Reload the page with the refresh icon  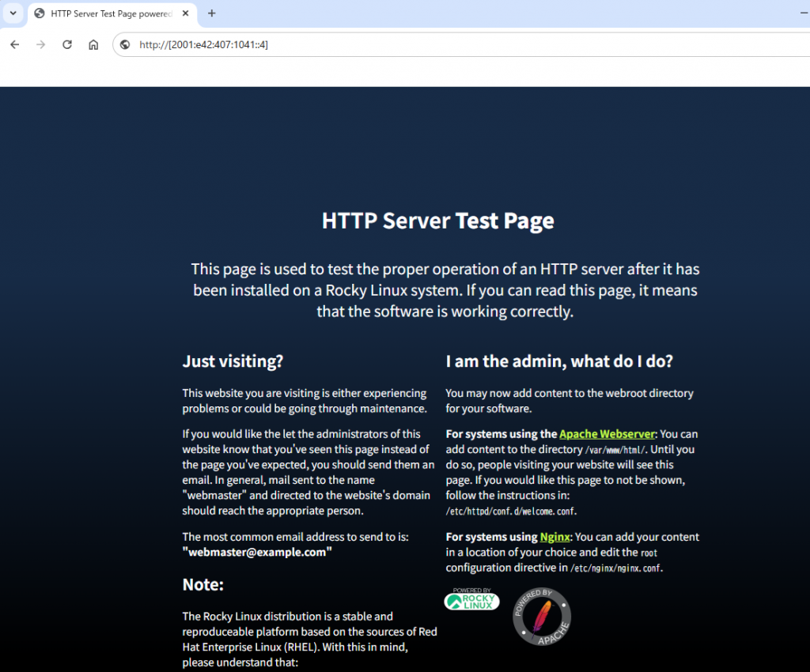click(x=67, y=45)
